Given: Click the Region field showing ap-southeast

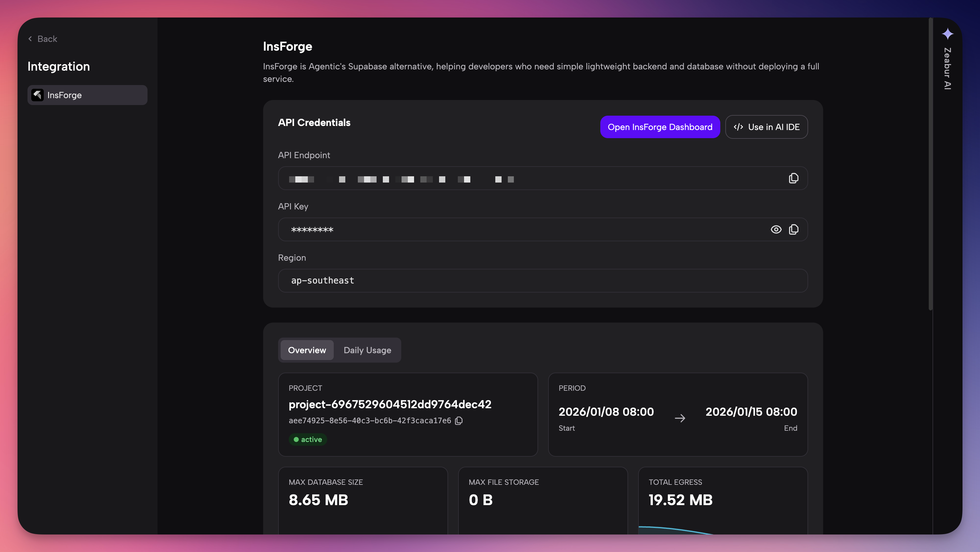Looking at the screenshot, I should coord(542,281).
